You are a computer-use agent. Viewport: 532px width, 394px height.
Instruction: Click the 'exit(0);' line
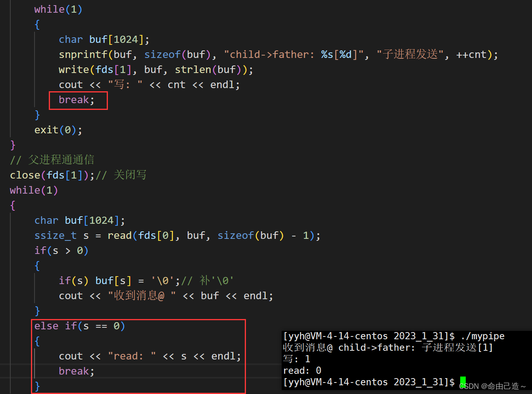click(x=58, y=130)
